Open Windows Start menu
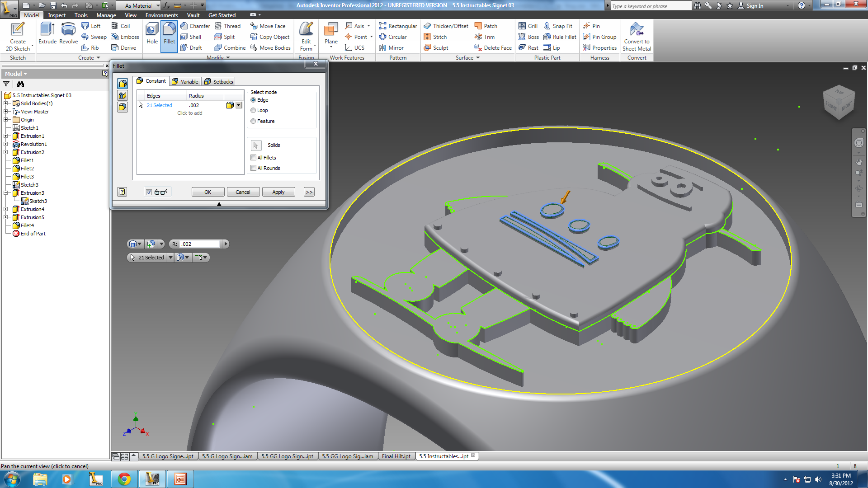 click(12, 479)
